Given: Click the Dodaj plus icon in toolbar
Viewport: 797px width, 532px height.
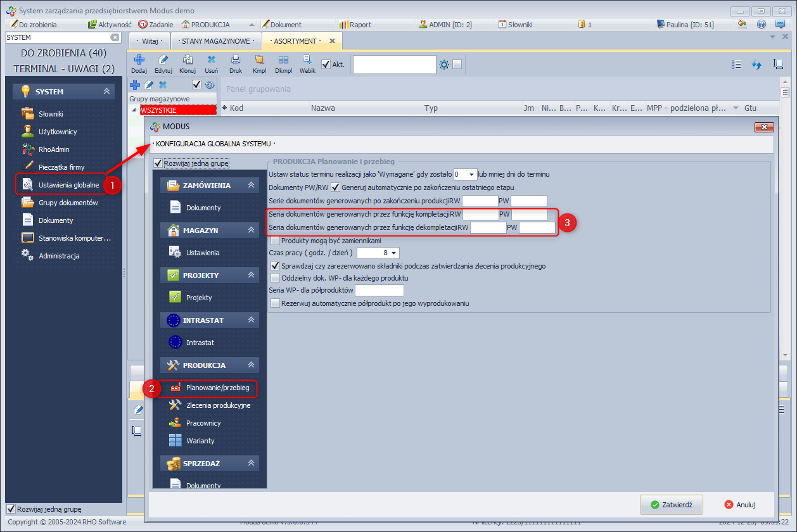Looking at the screenshot, I should 139,61.
